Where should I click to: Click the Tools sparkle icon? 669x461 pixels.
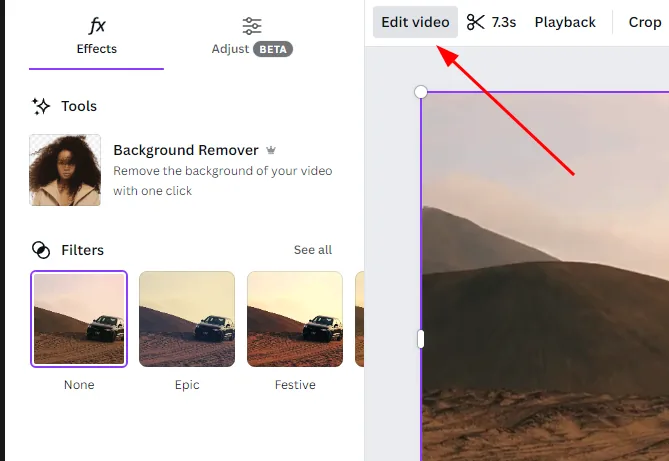(41, 106)
